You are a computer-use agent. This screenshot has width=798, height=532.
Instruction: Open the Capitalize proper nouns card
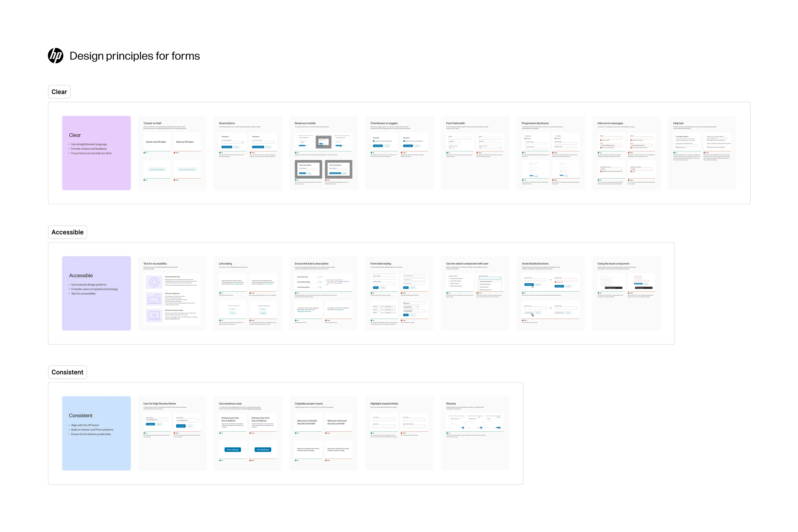(x=323, y=433)
